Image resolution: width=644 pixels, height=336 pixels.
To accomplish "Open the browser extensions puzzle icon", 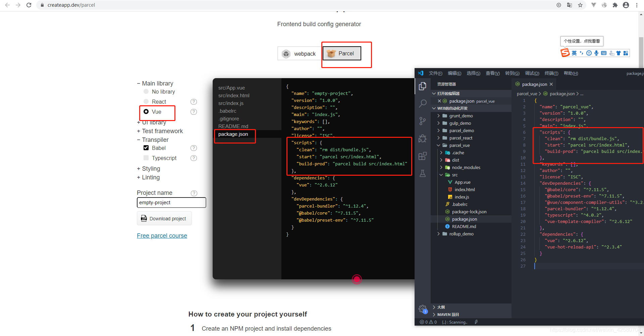I will (x=615, y=5).
